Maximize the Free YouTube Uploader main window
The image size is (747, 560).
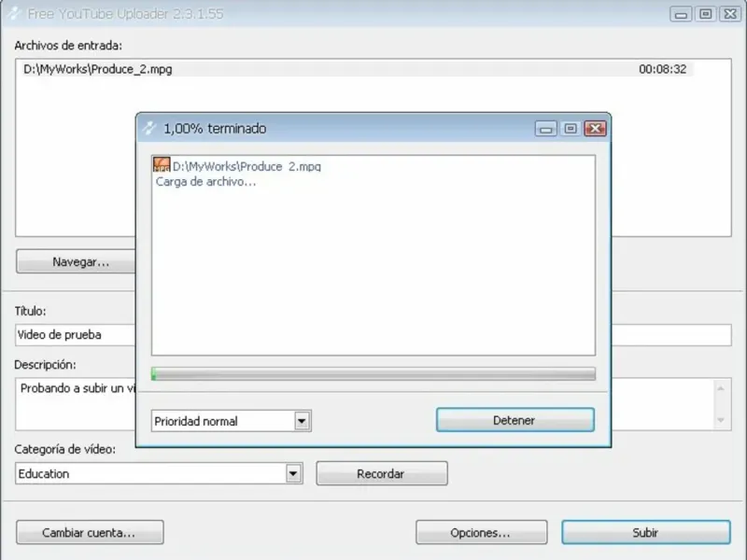[x=706, y=14]
